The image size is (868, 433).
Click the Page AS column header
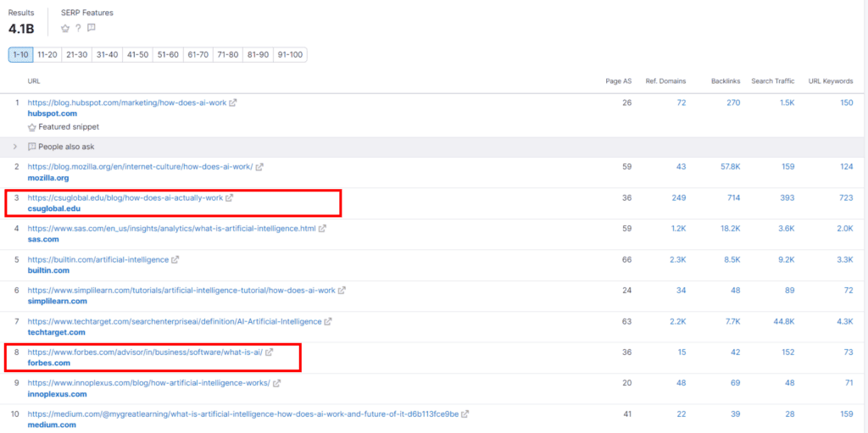coord(618,81)
